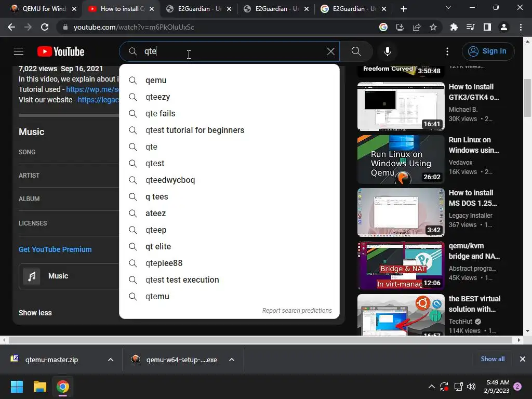Open 'the BEST virtual solution' video title
532x399 pixels.
[x=474, y=303]
